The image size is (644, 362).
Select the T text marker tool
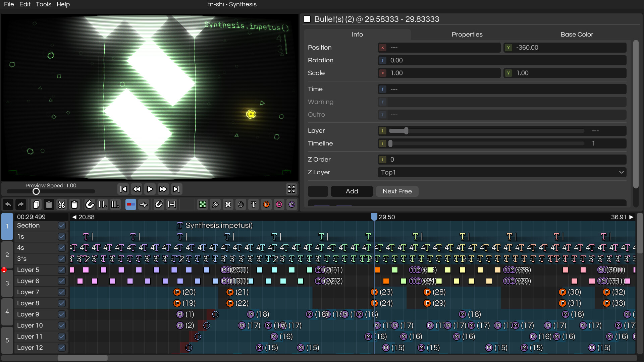(x=254, y=204)
